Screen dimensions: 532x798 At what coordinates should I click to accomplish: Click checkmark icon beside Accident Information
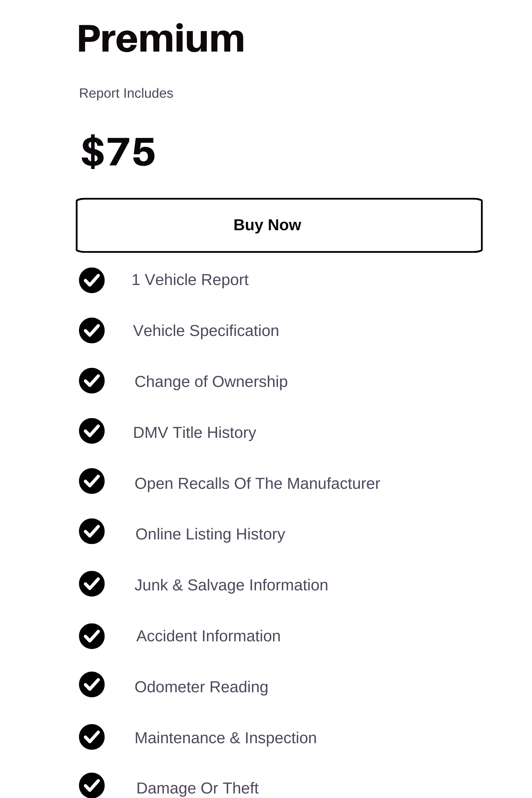click(92, 636)
